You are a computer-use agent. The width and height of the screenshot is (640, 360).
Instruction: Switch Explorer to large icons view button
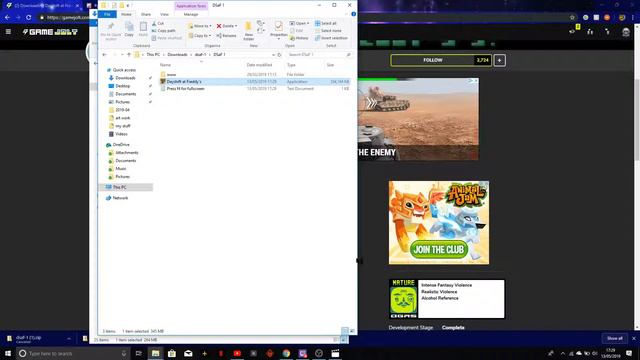coord(352,331)
